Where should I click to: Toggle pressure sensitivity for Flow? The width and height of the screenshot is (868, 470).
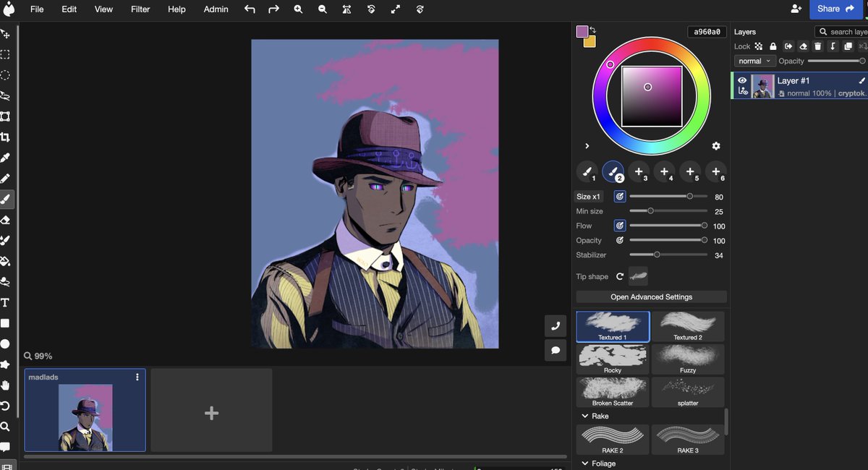[x=620, y=226]
